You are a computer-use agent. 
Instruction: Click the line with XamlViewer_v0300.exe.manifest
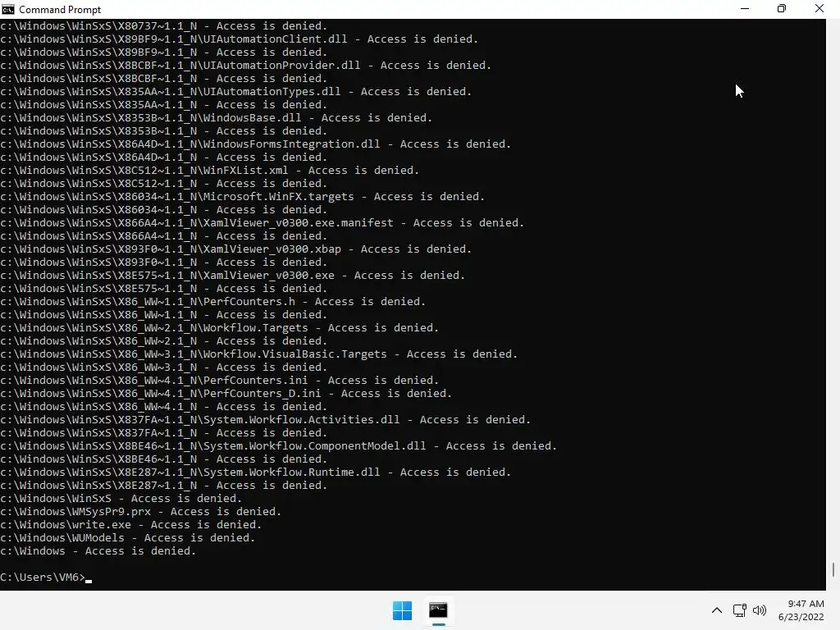pyautogui.click(x=262, y=223)
